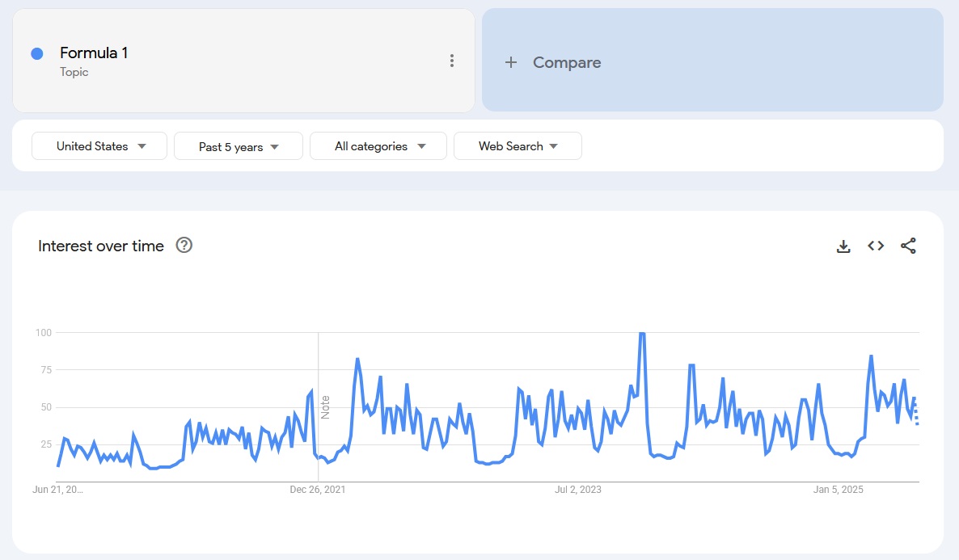Open the Web Search type dropdown
Image resolution: width=959 pixels, height=560 pixels.
(518, 146)
